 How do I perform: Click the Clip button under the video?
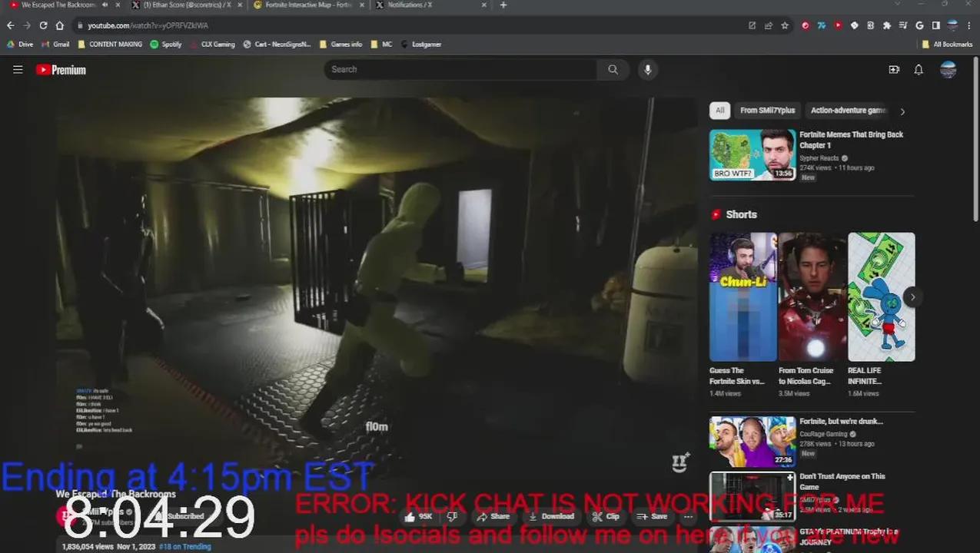[x=607, y=517]
